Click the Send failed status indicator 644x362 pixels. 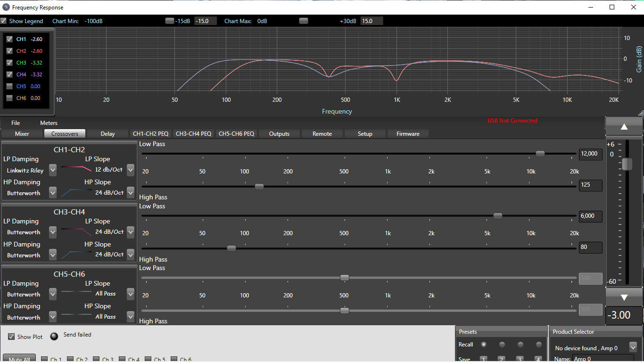55,336
